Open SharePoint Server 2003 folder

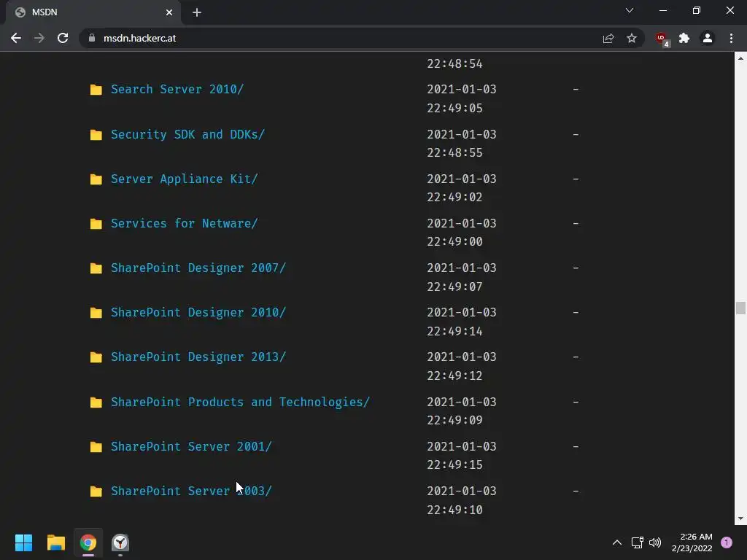pos(191,491)
